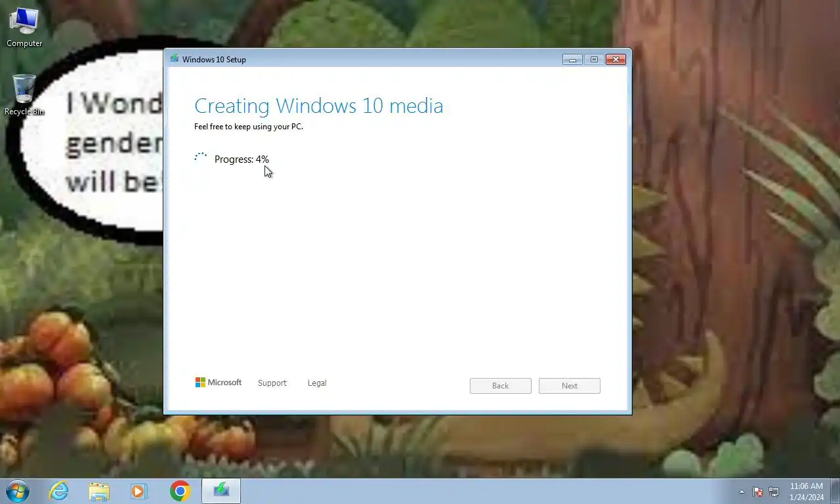Click the disabled Next button
The width and height of the screenshot is (840, 504).
[x=570, y=386]
